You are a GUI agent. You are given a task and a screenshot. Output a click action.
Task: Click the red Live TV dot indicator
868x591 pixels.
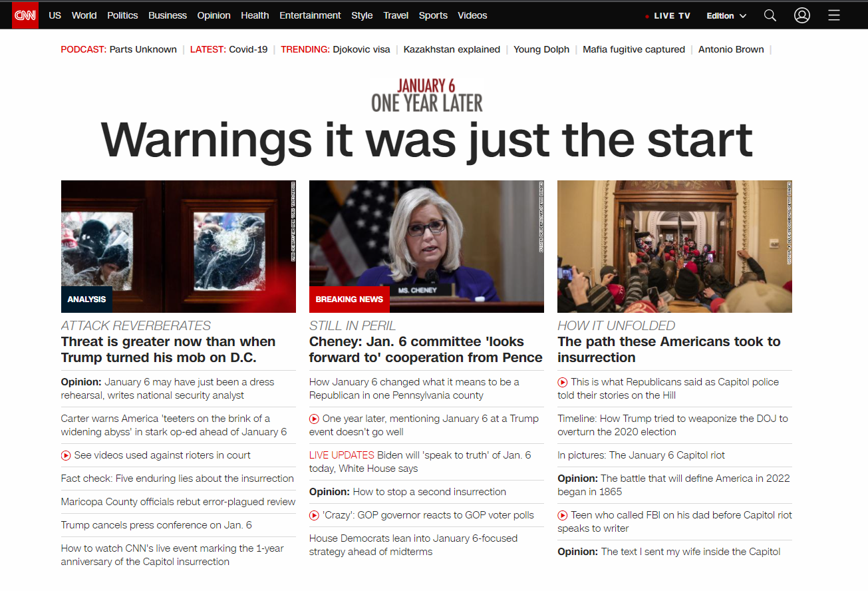tap(647, 16)
